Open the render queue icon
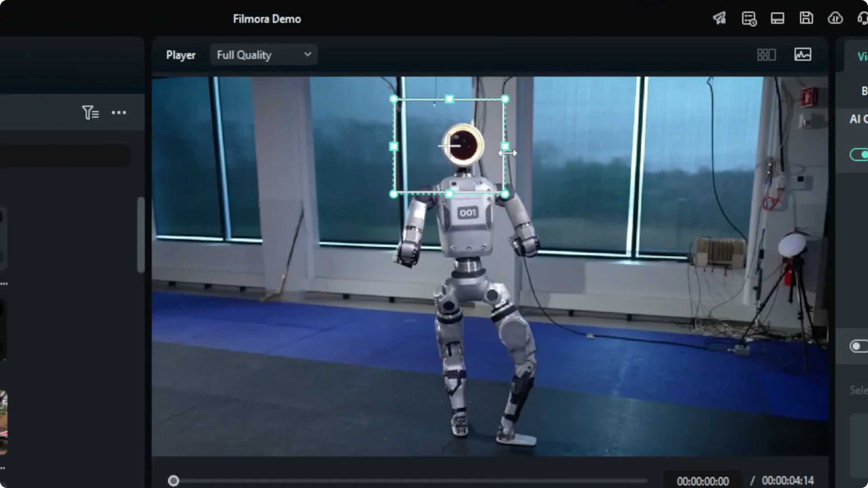This screenshot has height=488, width=868. coord(749,19)
